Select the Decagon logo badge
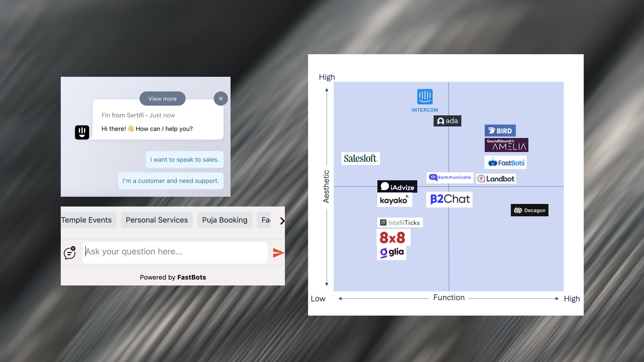The height and width of the screenshot is (362, 644). click(x=529, y=210)
